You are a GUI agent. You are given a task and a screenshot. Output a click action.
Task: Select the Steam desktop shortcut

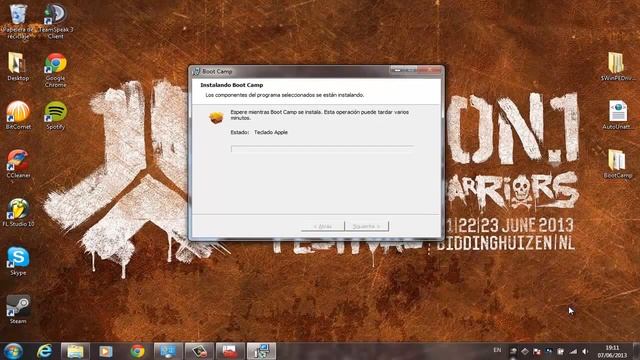point(18,309)
